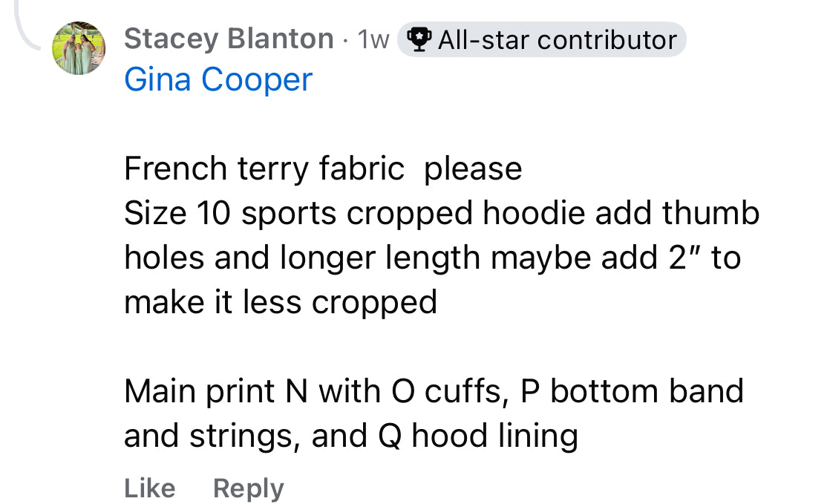Image resolution: width=827 pixels, height=504 pixels.
Task: Click the "maybe add 2″ to" text
Action: pyautogui.click(x=615, y=258)
